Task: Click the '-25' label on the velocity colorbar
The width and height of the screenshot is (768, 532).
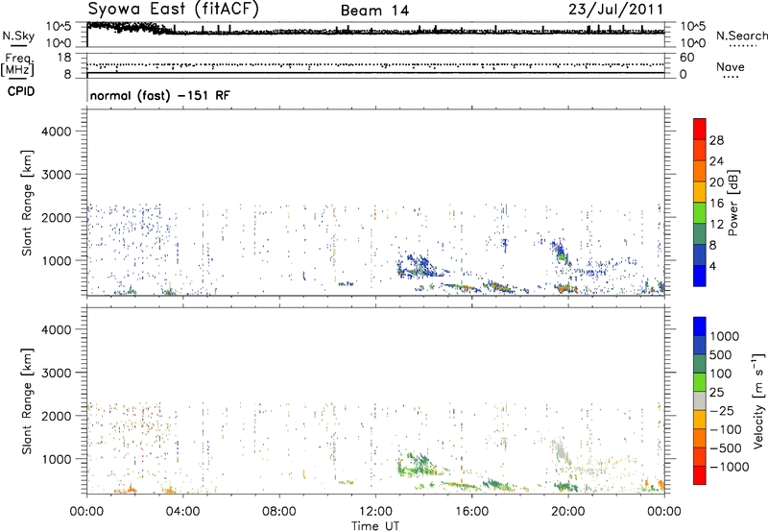Action: tap(722, 410)
